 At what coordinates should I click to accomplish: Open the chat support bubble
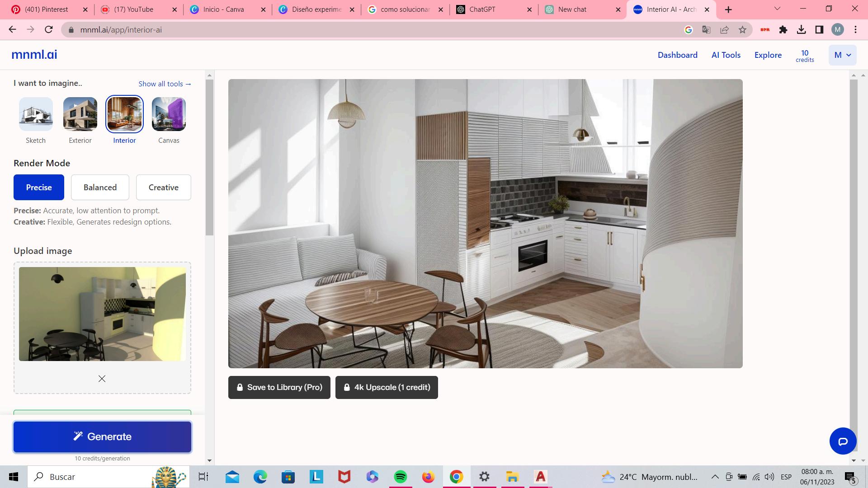click(843, 441)
